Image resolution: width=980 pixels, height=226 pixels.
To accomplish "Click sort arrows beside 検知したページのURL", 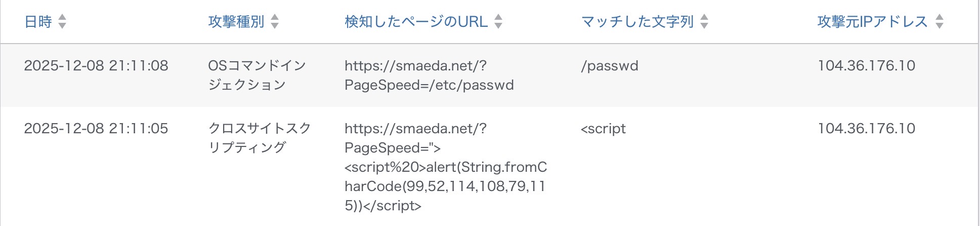I will (x=498, y=21).
